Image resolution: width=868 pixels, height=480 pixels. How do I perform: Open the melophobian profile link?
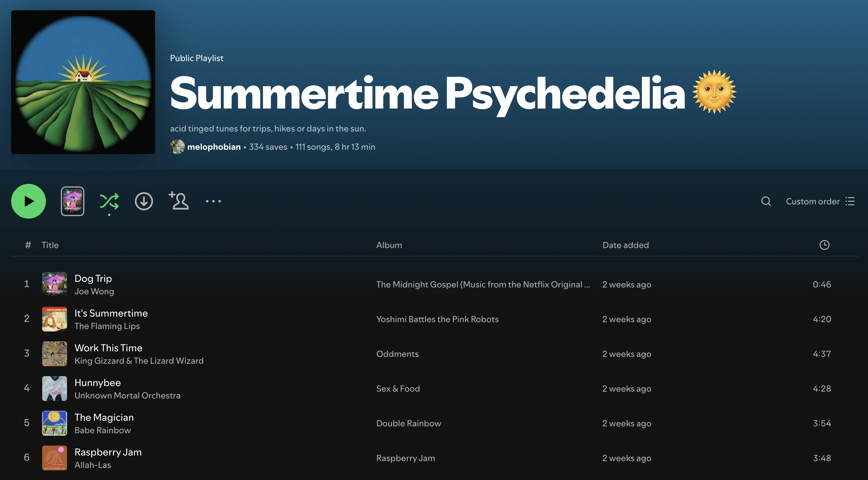click(214, 147)
